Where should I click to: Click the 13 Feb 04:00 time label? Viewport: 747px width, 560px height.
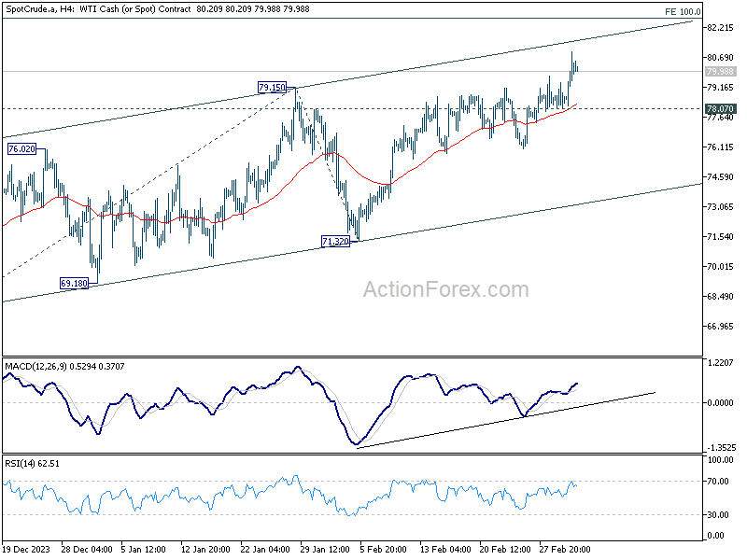coord(445,549)
